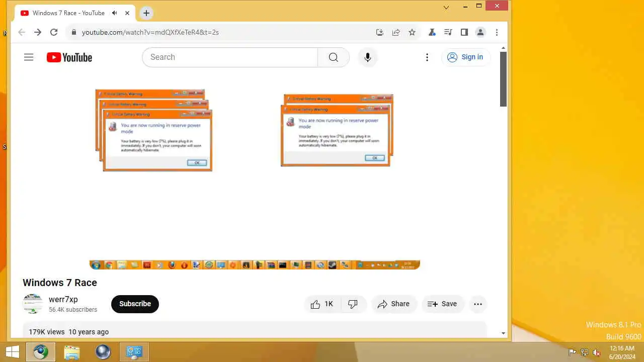This screenshot has height=362, width=644.
Task: Open the Action Center flag icon
Action: (572, 352)
